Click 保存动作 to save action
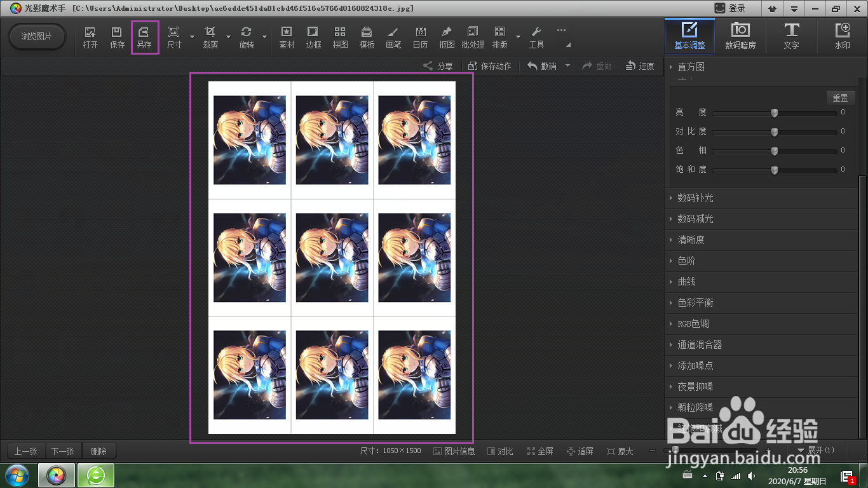Image resolution: width=868 pixels, height=488 pixels. (489, 66)
